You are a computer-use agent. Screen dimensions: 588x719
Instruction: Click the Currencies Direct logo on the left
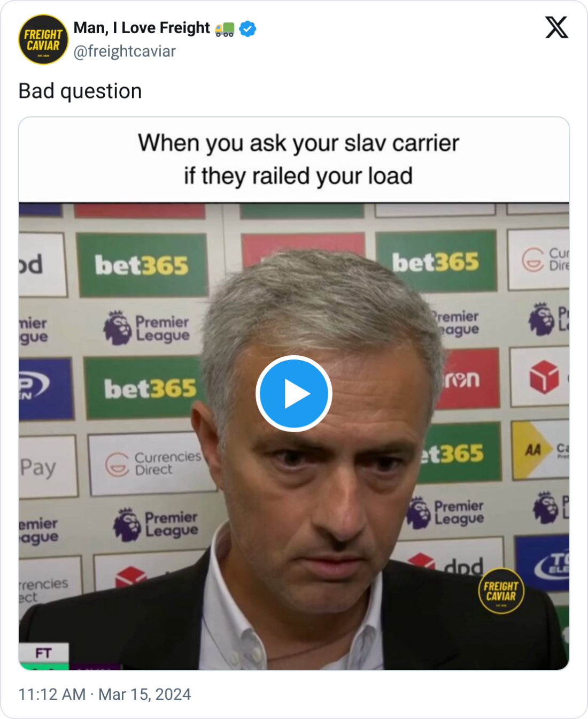[x=152, y=463]
